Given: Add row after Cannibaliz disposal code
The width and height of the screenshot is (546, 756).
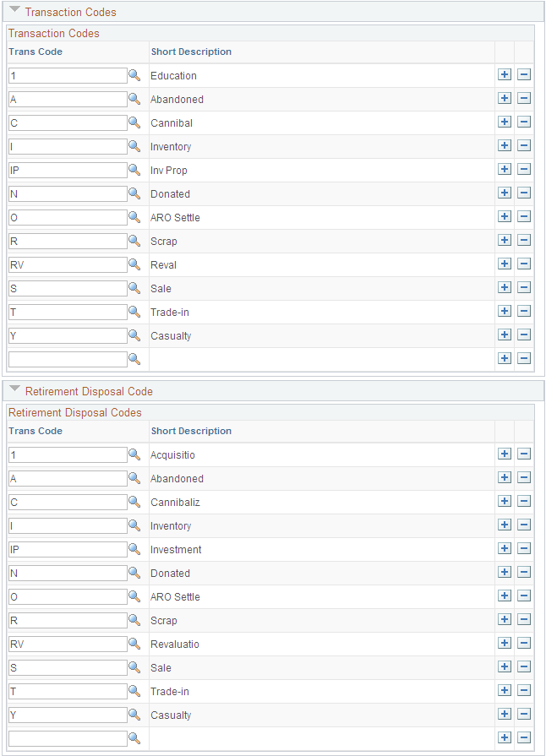Looking at the screenshot, I should [x=505, y=501].
